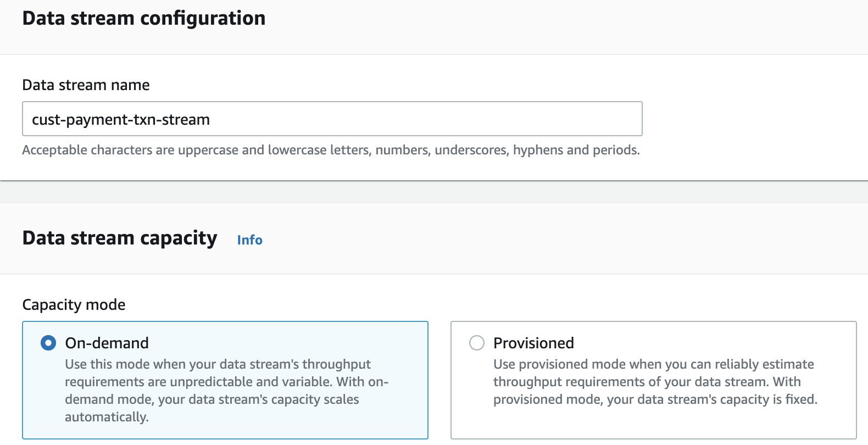Click the 'cust-payment-txn-stream' text in the field

(121, 120)
